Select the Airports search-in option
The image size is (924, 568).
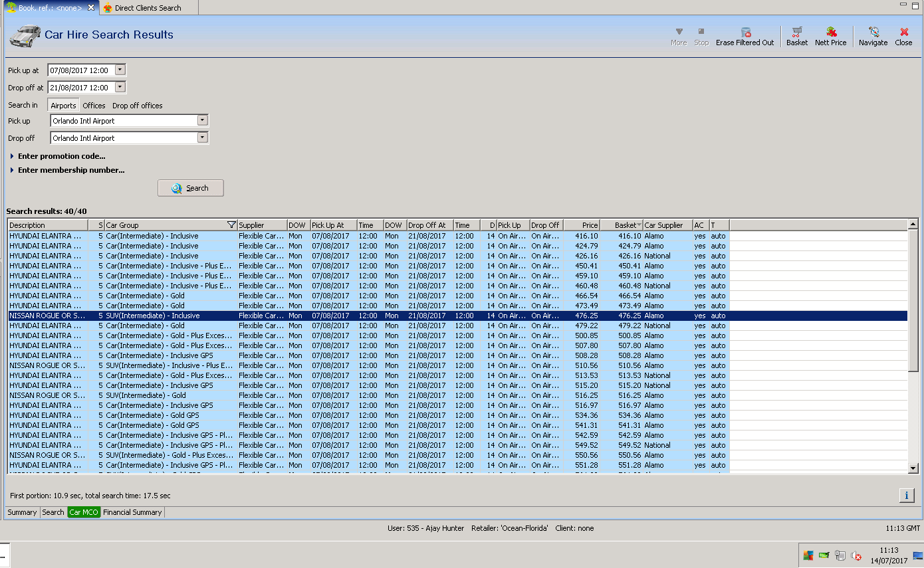tap(64, 105)
